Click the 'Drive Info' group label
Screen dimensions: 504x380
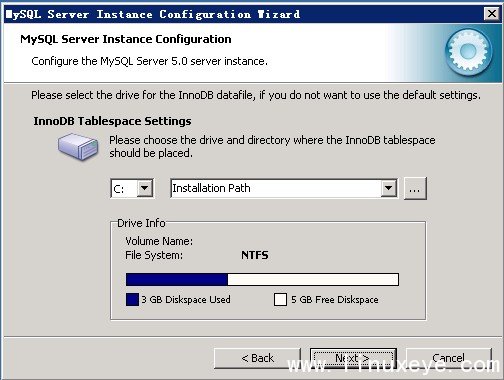[141, 223]
